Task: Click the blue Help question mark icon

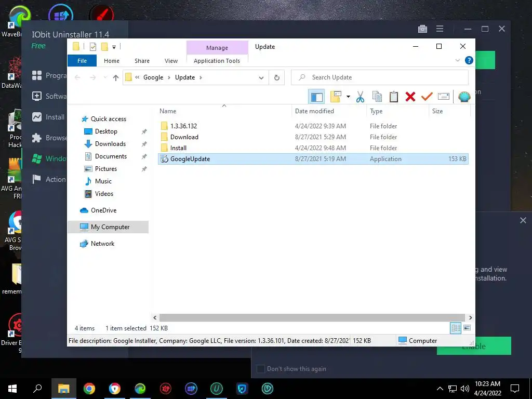Action: tap(469, 60)
